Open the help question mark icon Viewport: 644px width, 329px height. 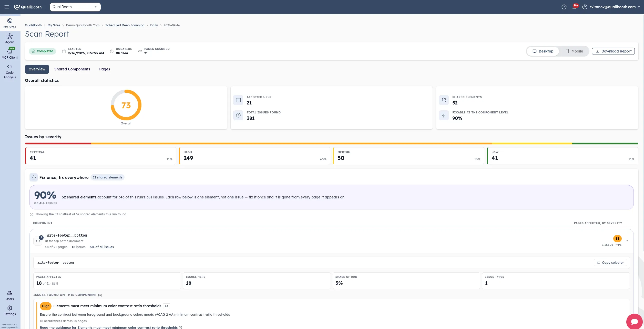[x=564, y=7]
